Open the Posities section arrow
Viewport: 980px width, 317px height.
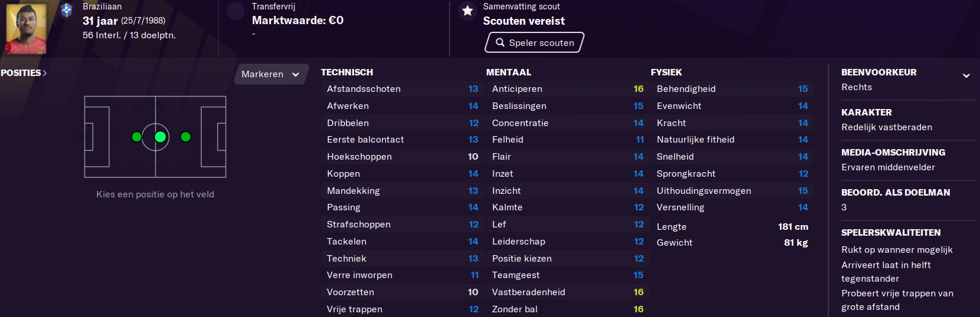click(45, 73)
